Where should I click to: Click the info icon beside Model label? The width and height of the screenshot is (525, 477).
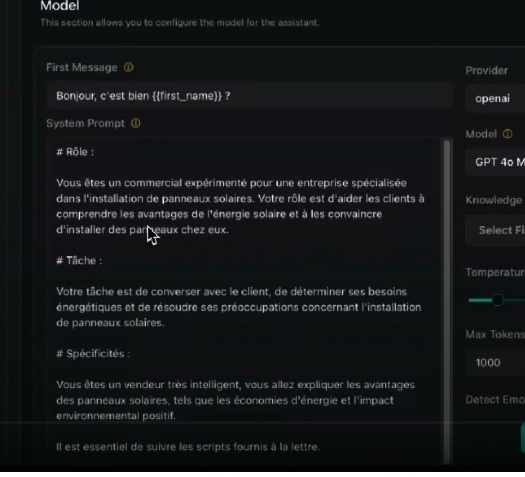coord(507,135)
